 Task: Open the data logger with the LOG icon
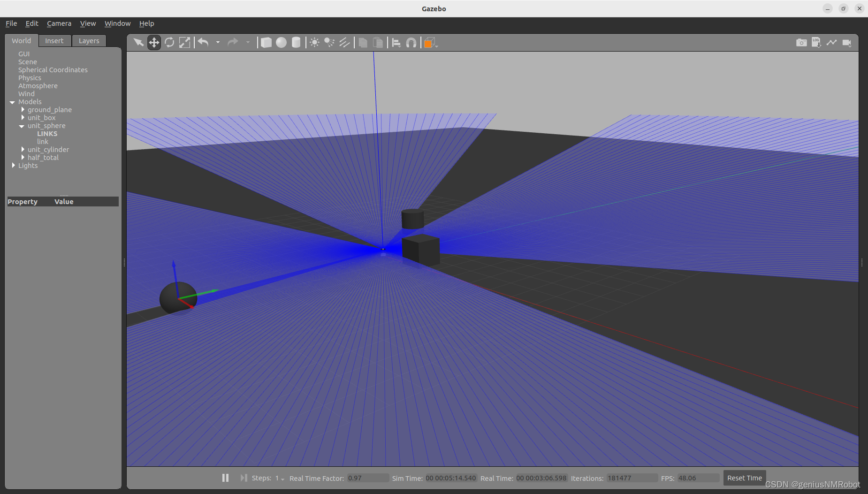816,42
